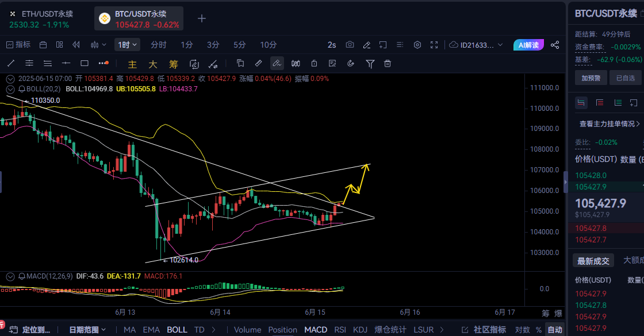644x336 pixels.
Task: Add a new symbol tab with plus
Action: point(202,18)
